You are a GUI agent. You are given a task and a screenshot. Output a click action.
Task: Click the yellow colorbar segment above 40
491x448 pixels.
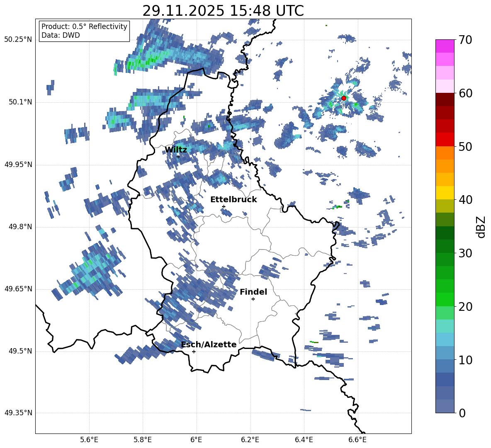click(x=445, y=193)
